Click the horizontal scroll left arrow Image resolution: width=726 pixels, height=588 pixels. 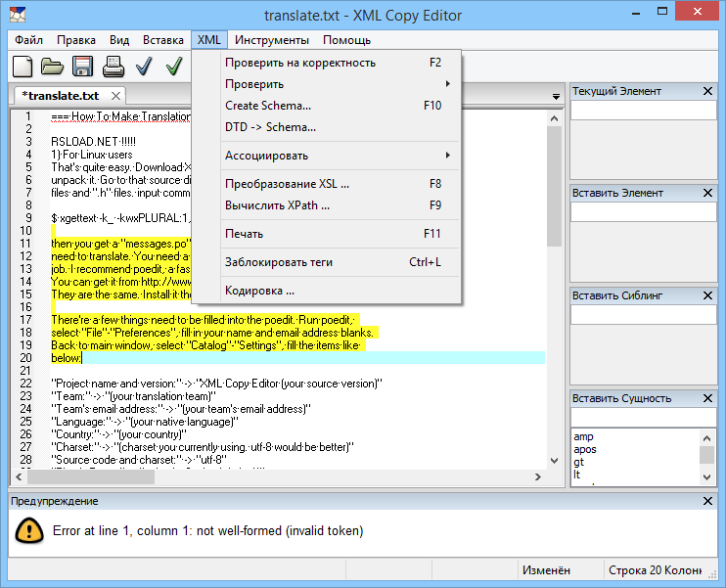coord(19,476)
